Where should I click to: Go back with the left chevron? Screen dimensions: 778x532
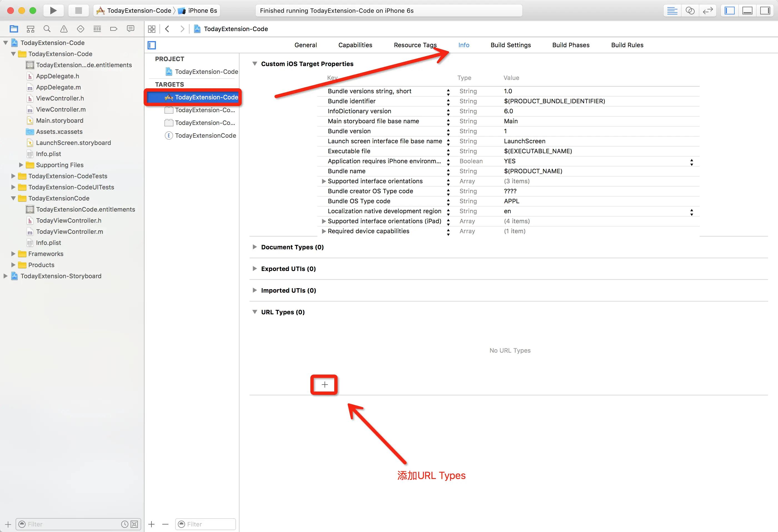click(x=167, y=29)
